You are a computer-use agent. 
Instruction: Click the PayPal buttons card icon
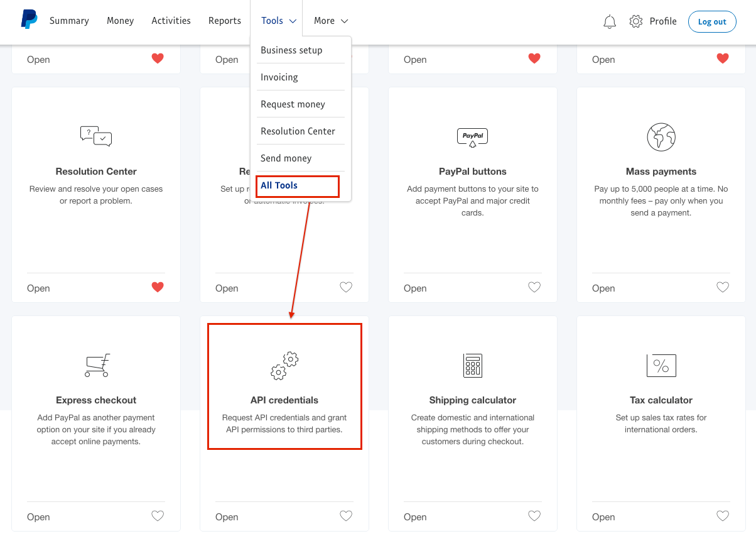point(473,137)
